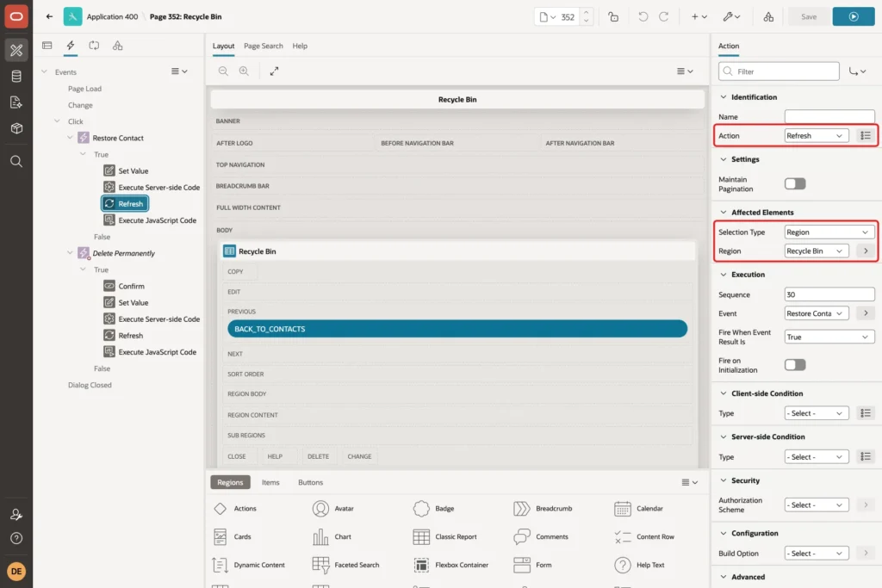Go to the Recycle Bin region arrow
Image resolution: width=882 pixels, height=588 pixels.
(866, 251)
